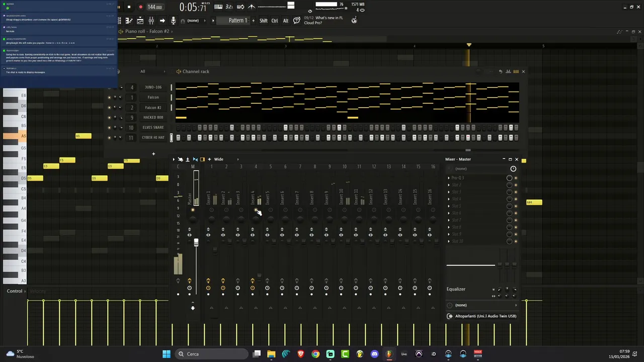Toggle Slot 3 enable LED
This screenshot has height=362, width=644.
click(x=515, y=192)
